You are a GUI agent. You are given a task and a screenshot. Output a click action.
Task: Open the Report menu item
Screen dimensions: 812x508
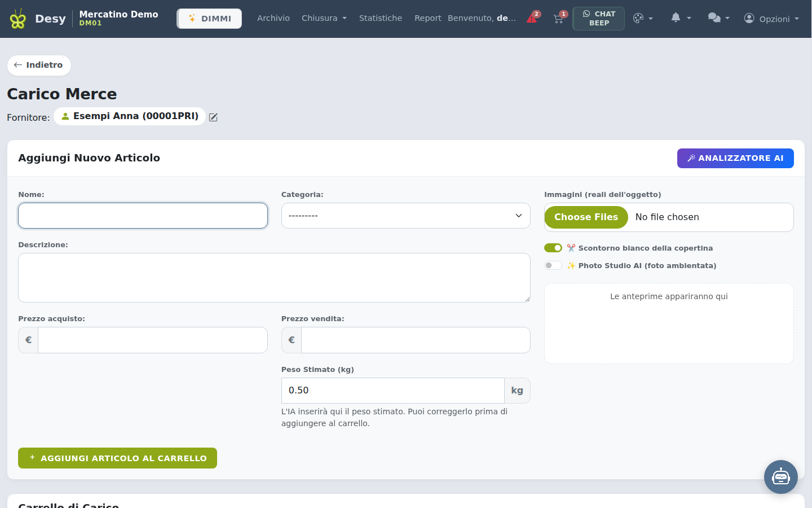(x=428, y=18)
